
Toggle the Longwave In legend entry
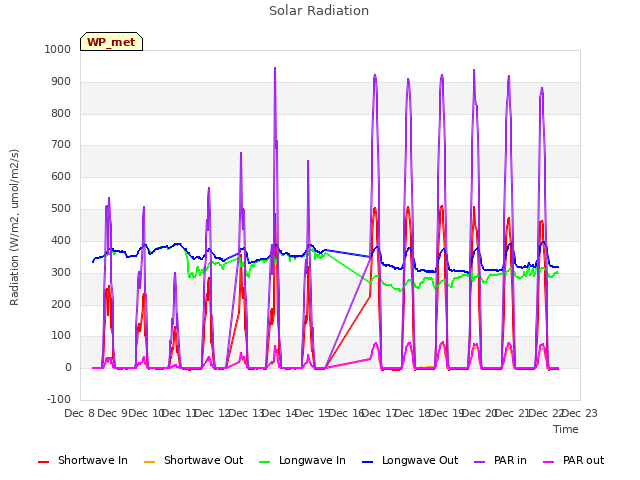tap(302, 460)
